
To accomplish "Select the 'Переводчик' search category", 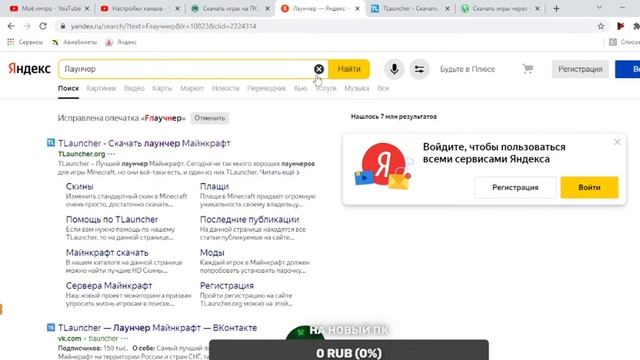I will pos(267,88).
